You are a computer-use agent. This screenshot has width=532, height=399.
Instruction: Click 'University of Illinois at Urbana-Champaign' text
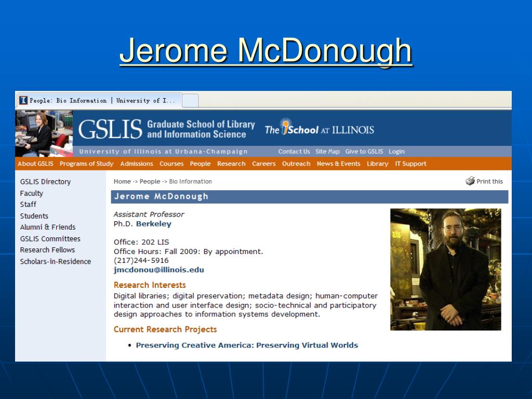[x=164, y=152]
